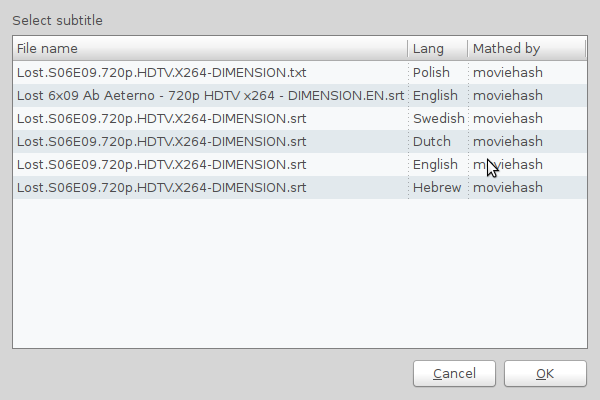Click the Cancel button
Viewport: 600px width, 400px height.
(x=454, y=374)
